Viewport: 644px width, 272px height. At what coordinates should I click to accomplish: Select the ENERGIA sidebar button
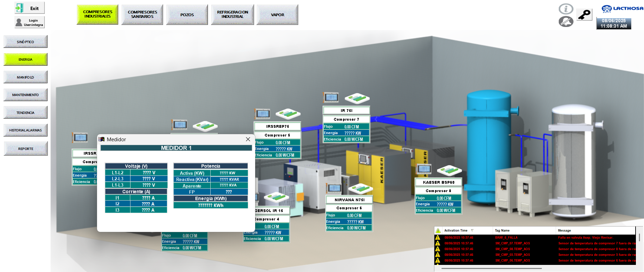click(x=26, y=59)
